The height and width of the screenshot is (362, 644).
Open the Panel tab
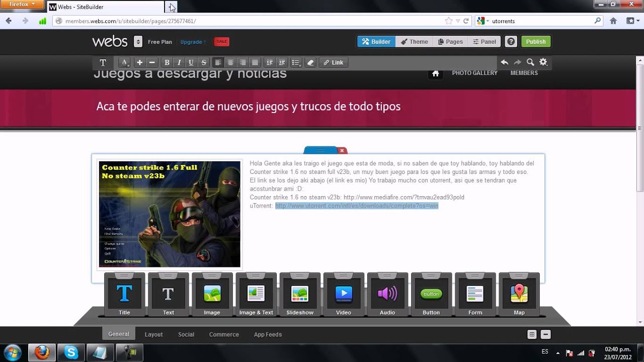485,42
